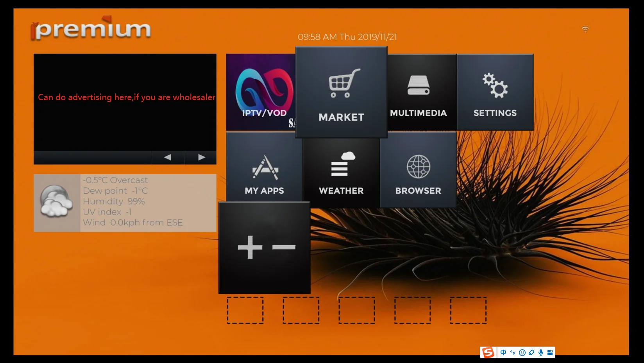Viewport: 644px width, 363px height.
Task: Click the left arrow under the advertising panel
Action: point(168,157)
